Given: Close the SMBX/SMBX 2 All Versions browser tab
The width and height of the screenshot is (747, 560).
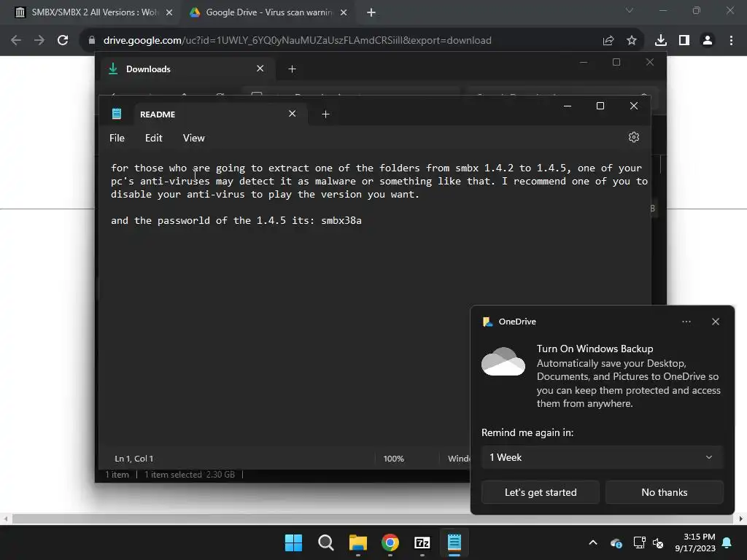Looking at the screenshot, I should 169,13.
